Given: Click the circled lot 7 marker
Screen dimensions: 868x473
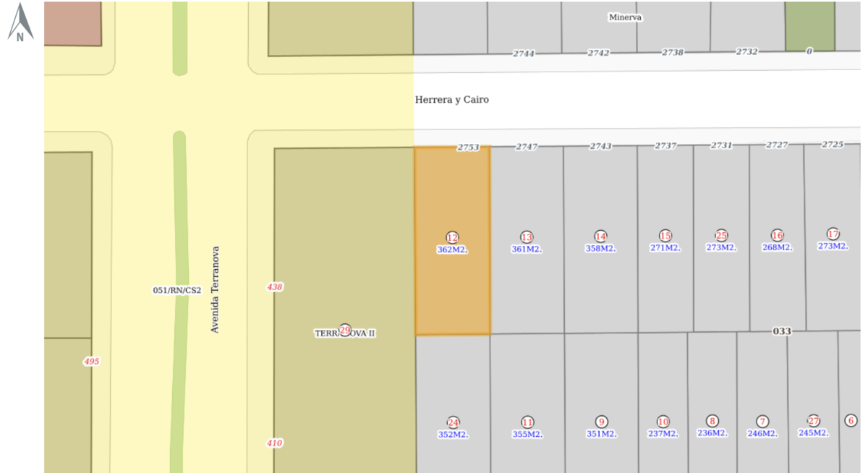Looking at the screenshot, I should point(762,422).
